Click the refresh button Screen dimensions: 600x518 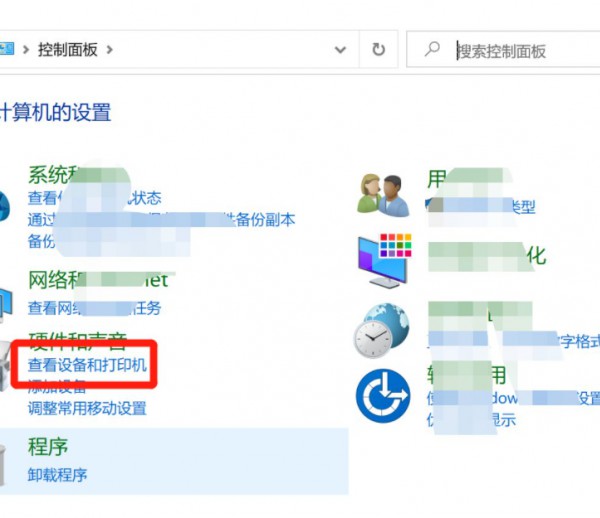(x=378, y=49)
